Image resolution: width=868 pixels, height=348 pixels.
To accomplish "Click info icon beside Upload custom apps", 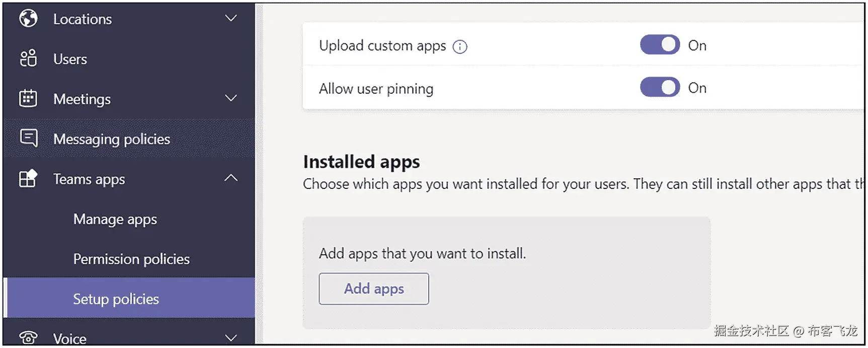I will (460, 47).
